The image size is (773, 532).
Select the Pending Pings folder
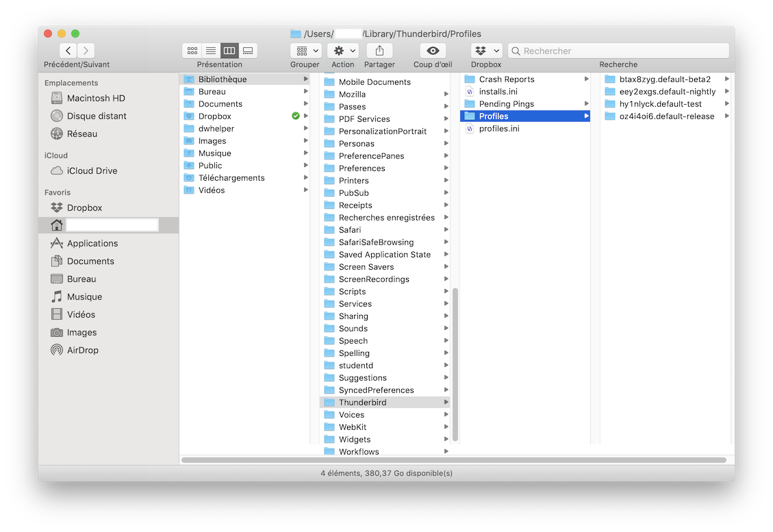click(x=525, y=103)
